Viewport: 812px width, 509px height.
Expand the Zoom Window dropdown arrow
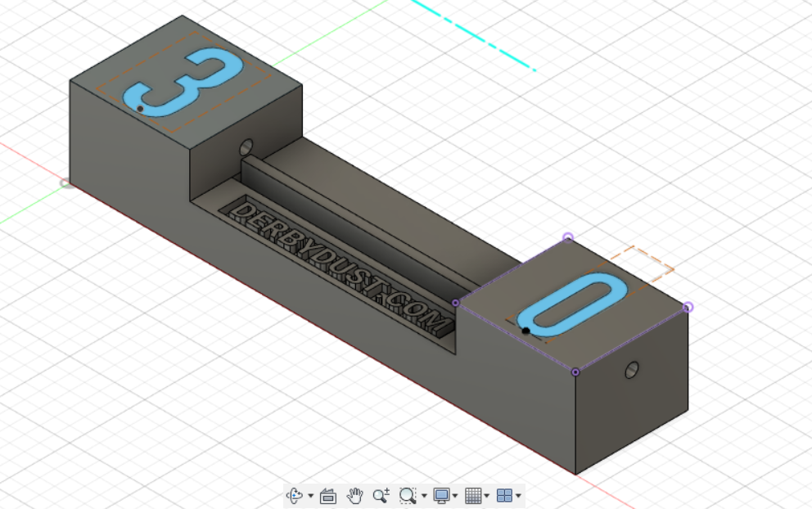coord(424,496)
